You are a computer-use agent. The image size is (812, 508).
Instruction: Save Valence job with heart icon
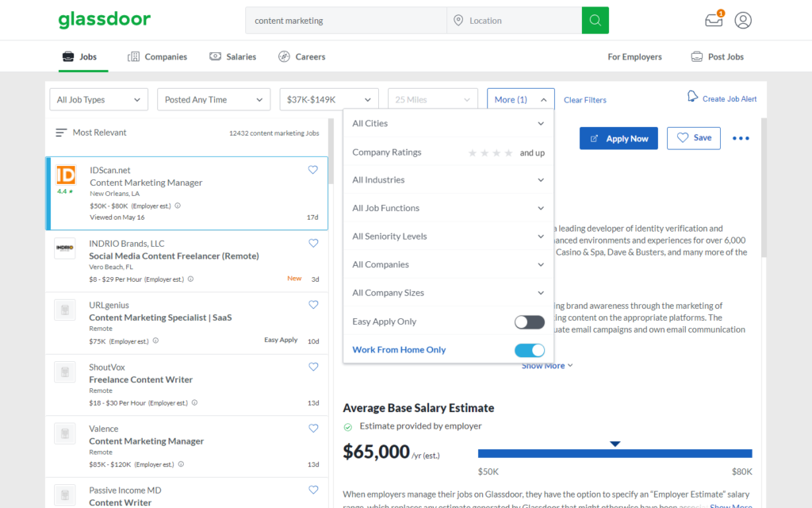tap(313, 428)
